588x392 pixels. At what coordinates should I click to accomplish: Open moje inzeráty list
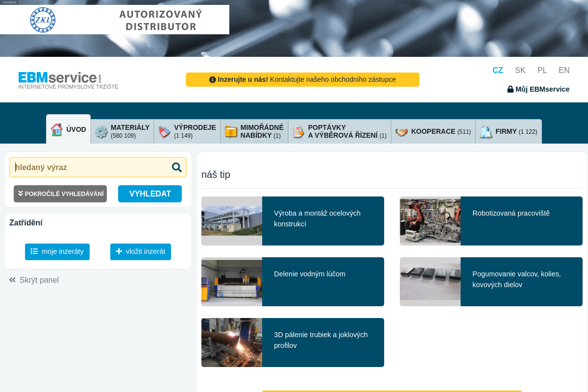pos(57,251)
